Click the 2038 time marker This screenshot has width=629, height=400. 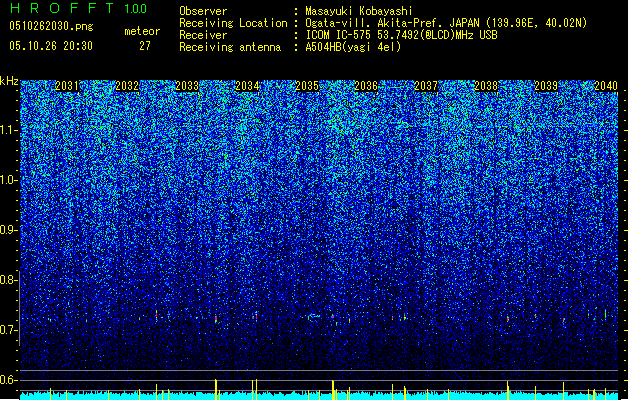point(486,86)
